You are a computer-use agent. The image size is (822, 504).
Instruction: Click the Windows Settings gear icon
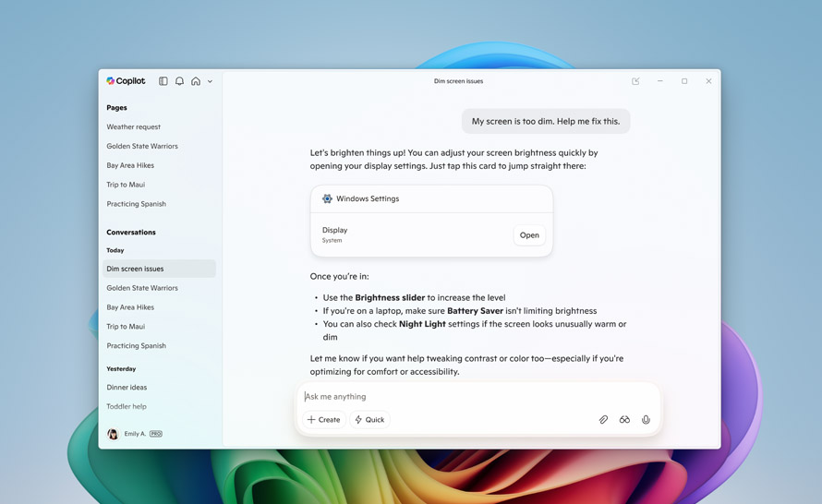tap(327, 198)
